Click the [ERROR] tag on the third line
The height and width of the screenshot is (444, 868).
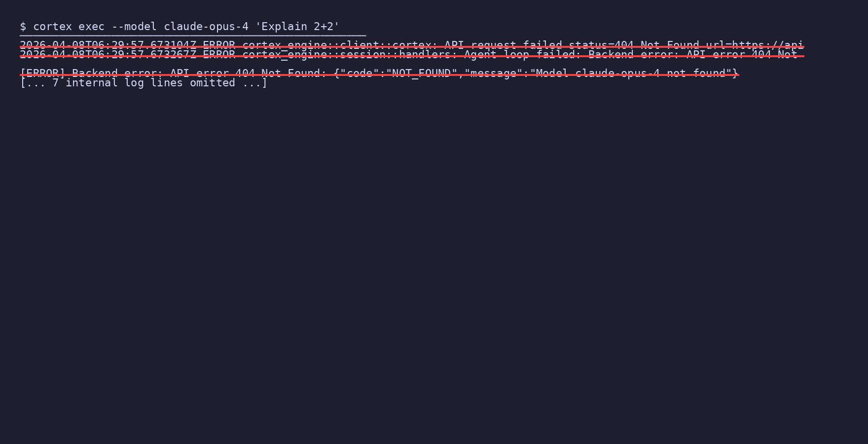(43, 74)
